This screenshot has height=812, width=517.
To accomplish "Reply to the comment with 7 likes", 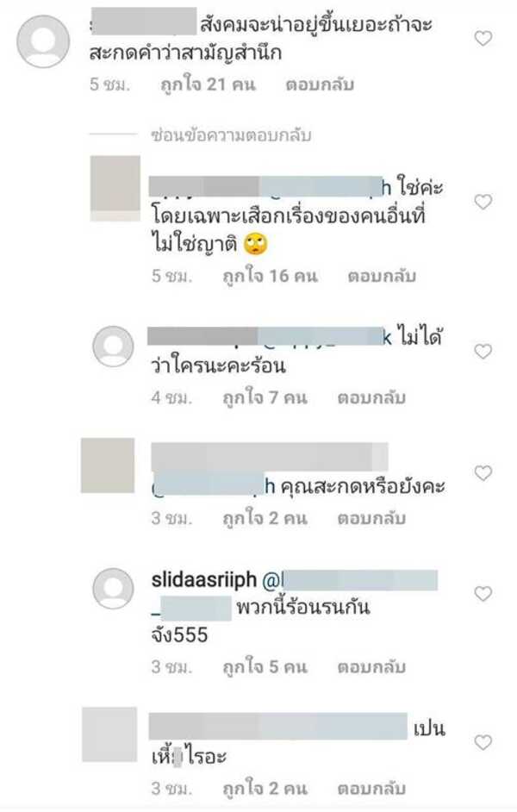I will [x=371, y=397].
